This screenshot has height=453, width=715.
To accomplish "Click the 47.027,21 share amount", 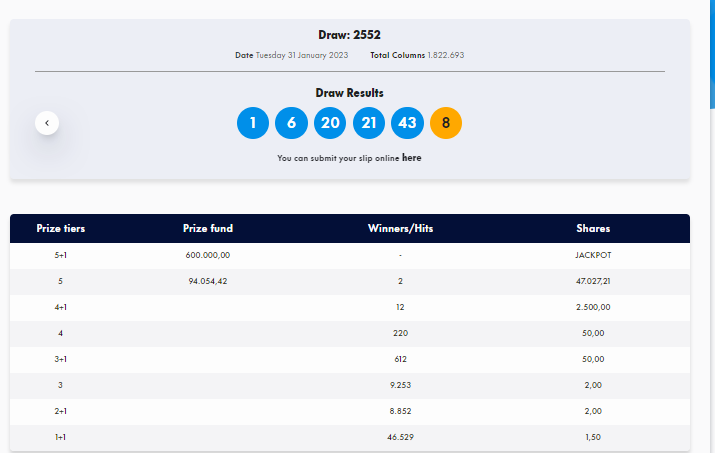I will point(593,281).
